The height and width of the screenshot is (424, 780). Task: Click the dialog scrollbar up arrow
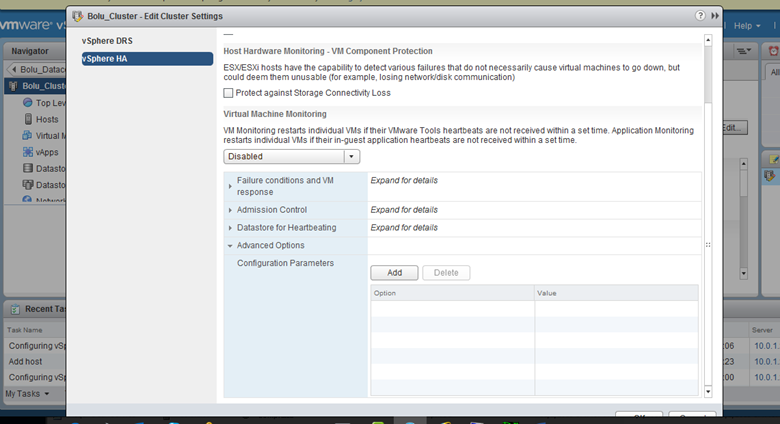click(708, 40)
